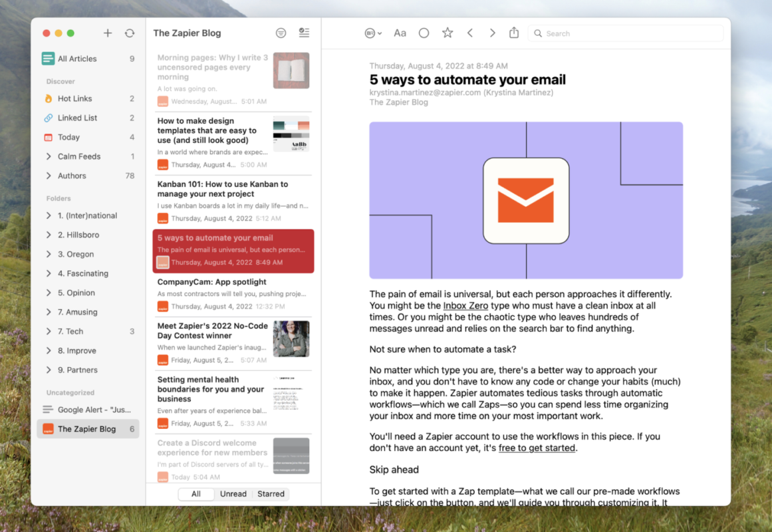Screen dimensions: 772x532
Task: Expand the 3. Oregon folder
Action: pyautogui.click(x=49, y=253)
